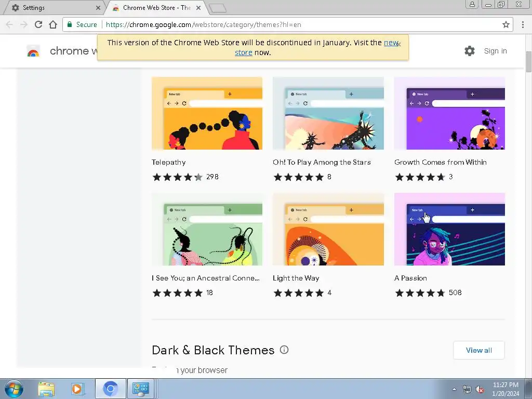This screenshot has width=532, height=399.
Task: Open Web Store settings gear
Action: point(470,51)
